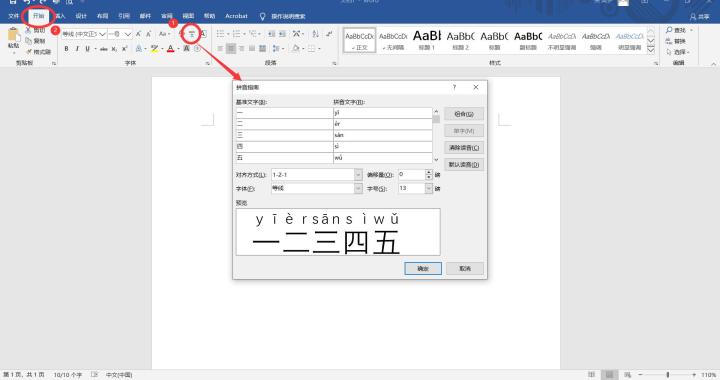Click Replace (替换) in Editing group
Screen dimensions: 720x380
[x=676, y=41]
